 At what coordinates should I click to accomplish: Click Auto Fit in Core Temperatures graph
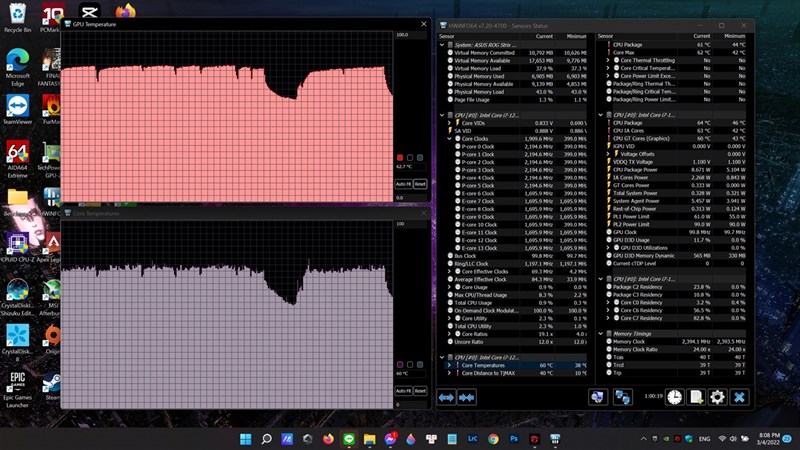401,392
